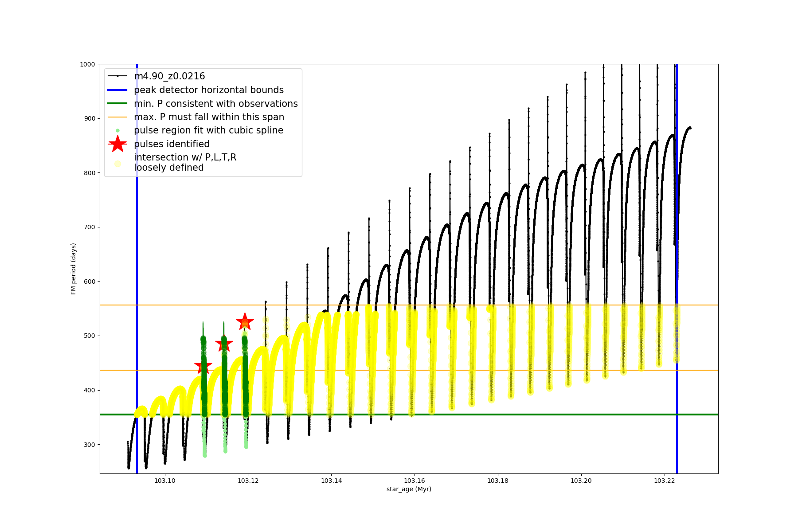Click the middle red star on the plot
This screenshot has width=798, height=532.
(224, 344)
